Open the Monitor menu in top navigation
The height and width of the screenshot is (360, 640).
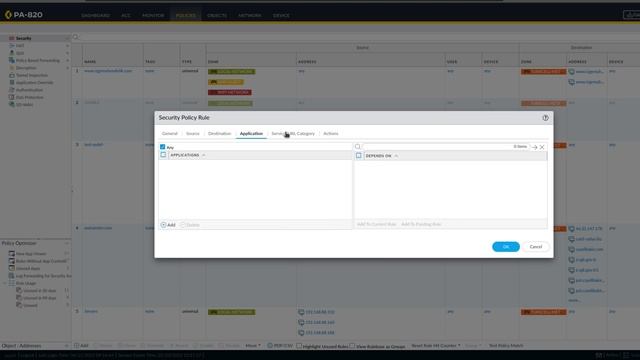click(x=153, y=16)
